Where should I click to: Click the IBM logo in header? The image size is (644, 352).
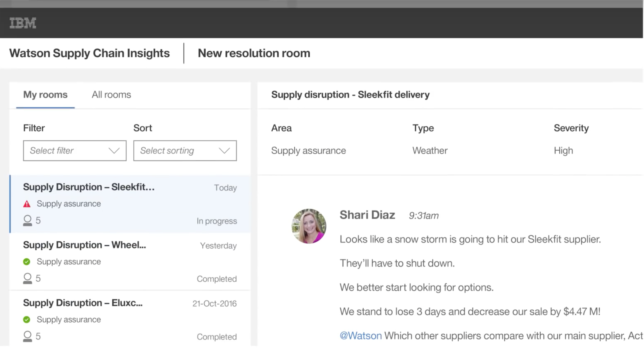[23, 23]
